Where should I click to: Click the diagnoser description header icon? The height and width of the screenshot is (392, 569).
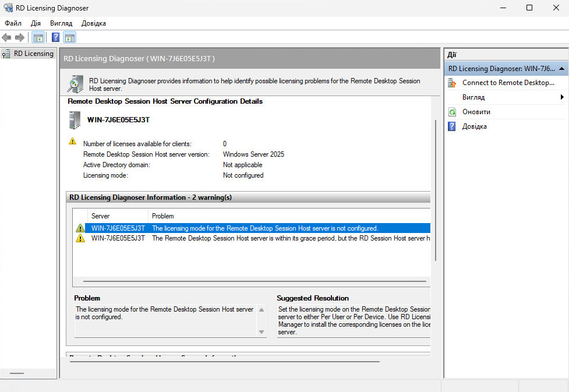coord(76,84)
